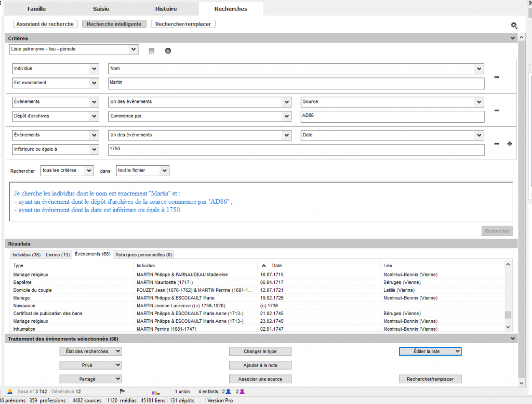Open Rechercher/remplacer next to Recherche intelligente
The height and width of the screenshot is (404, 532).
(183, 24)
